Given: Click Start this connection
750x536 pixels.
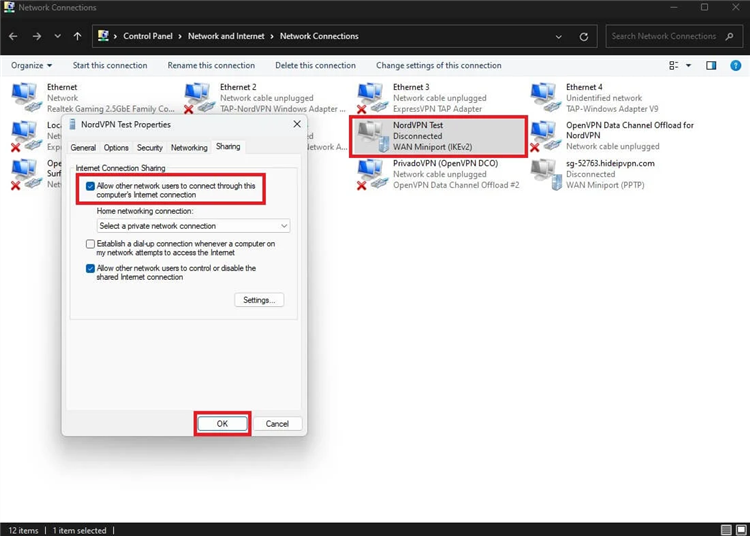Looking at the screenshot, I should pos(110,66).
